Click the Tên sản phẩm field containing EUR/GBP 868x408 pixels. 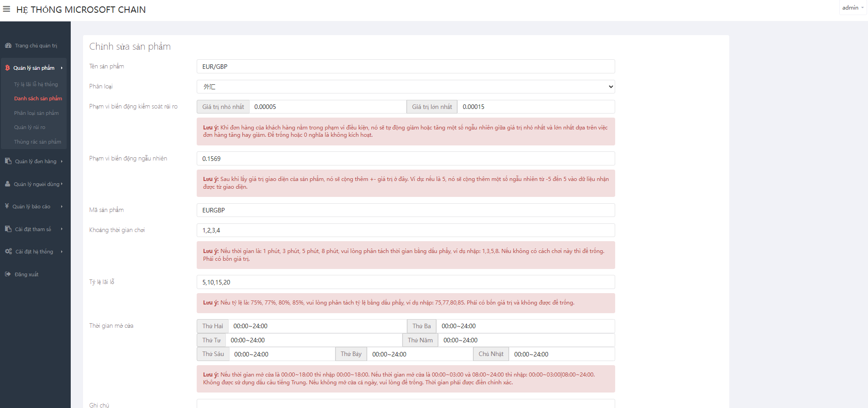tap(405, 67)
